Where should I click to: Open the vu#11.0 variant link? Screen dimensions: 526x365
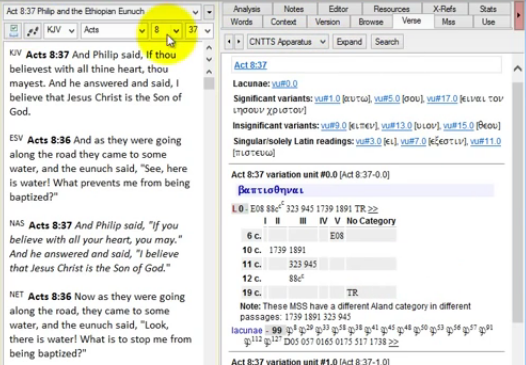coord(485,142)
